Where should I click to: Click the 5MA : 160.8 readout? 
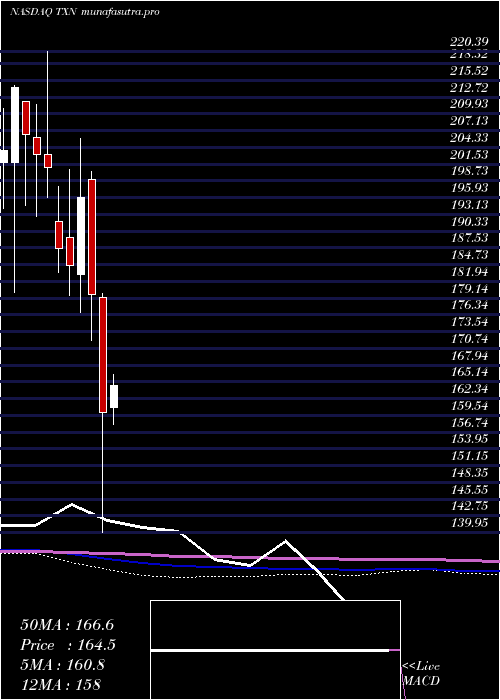click(x=62, y=665)
